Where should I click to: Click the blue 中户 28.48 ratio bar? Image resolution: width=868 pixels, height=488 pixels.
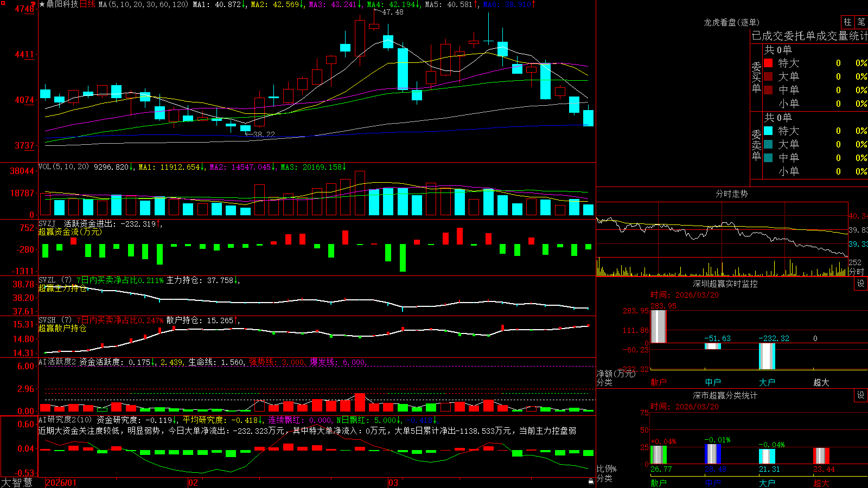(713, 454)
